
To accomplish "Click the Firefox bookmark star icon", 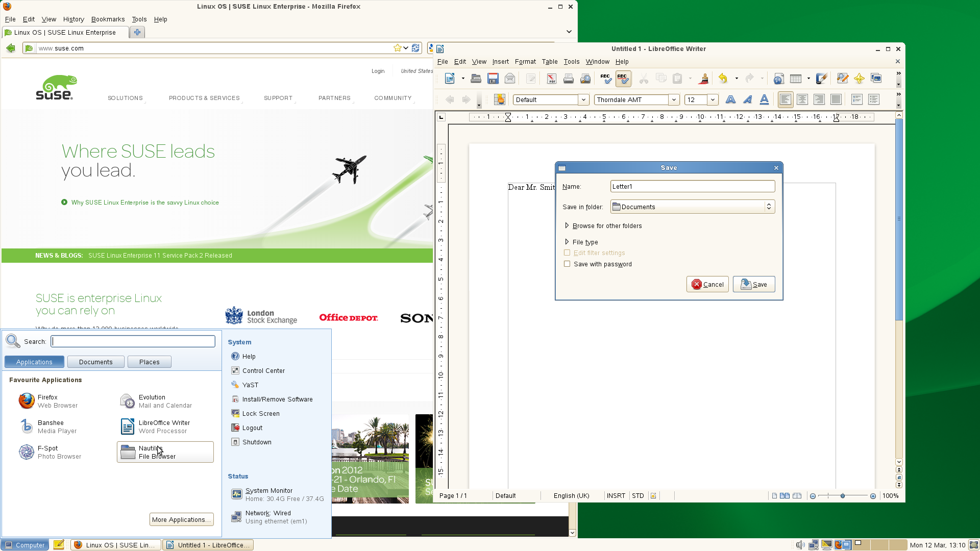I will (x=397, y=48).
